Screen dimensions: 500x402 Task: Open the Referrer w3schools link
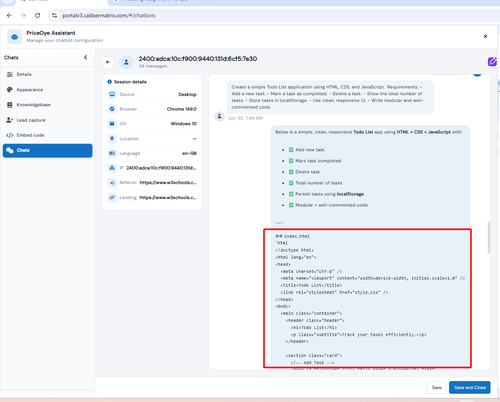pyautogui.click(x=168, y=182)
